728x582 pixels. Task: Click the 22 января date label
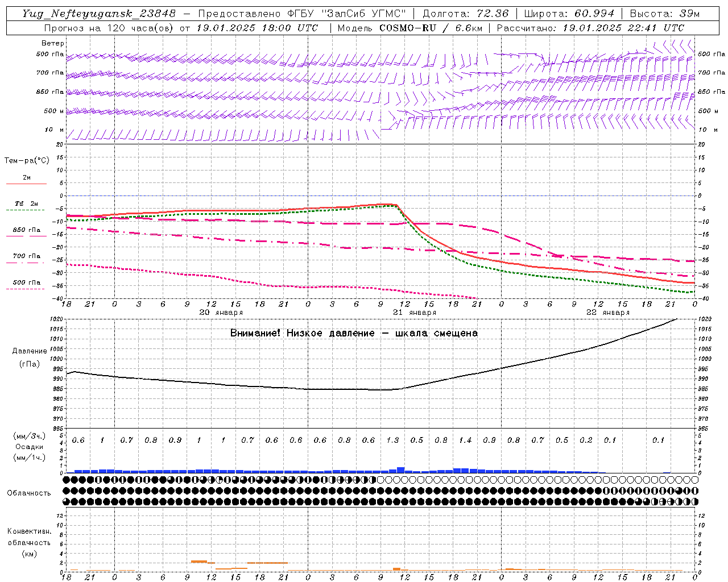[x=608, y=313]
